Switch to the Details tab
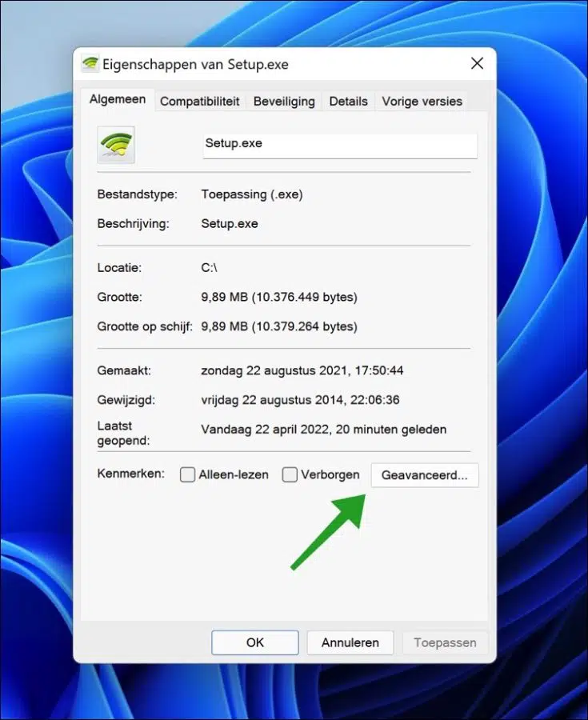588x720 pixels. (x=348, y=102)
